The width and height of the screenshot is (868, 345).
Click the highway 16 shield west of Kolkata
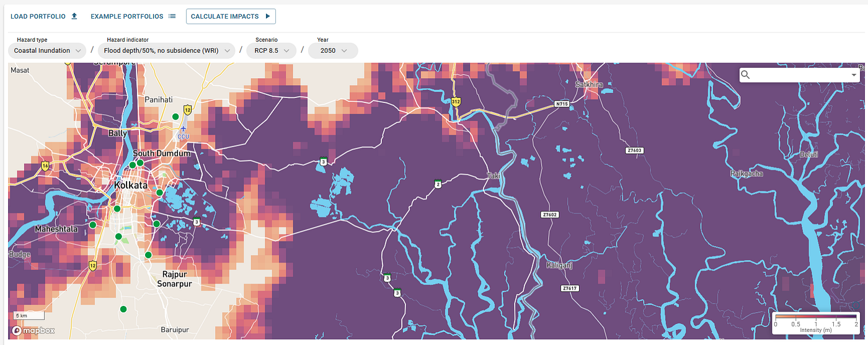click(45, 166)
